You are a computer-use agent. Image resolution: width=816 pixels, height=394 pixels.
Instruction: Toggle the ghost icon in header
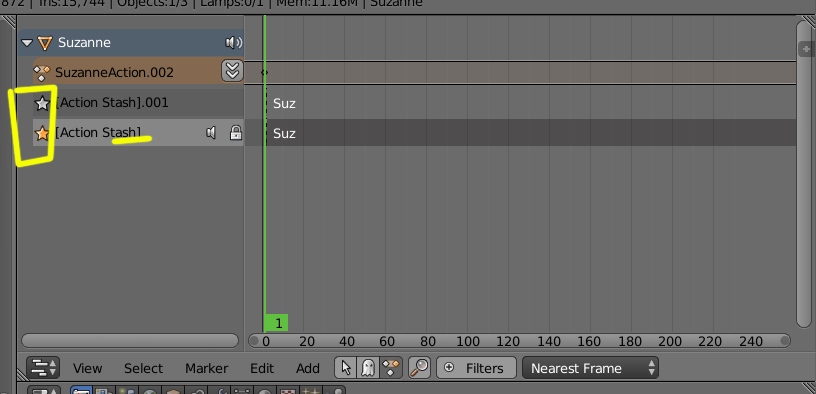(x=367, y=368)
